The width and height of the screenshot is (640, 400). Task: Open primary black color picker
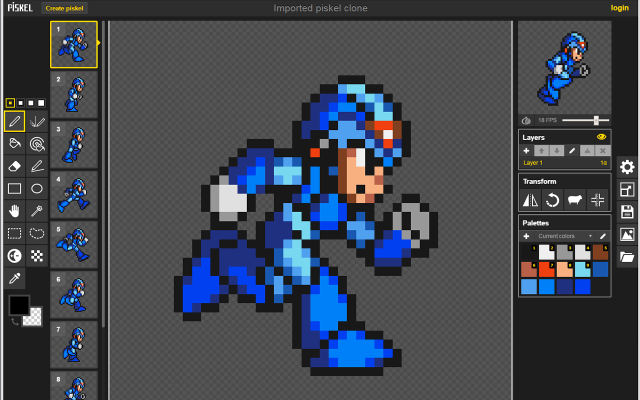tap(19, 305)
